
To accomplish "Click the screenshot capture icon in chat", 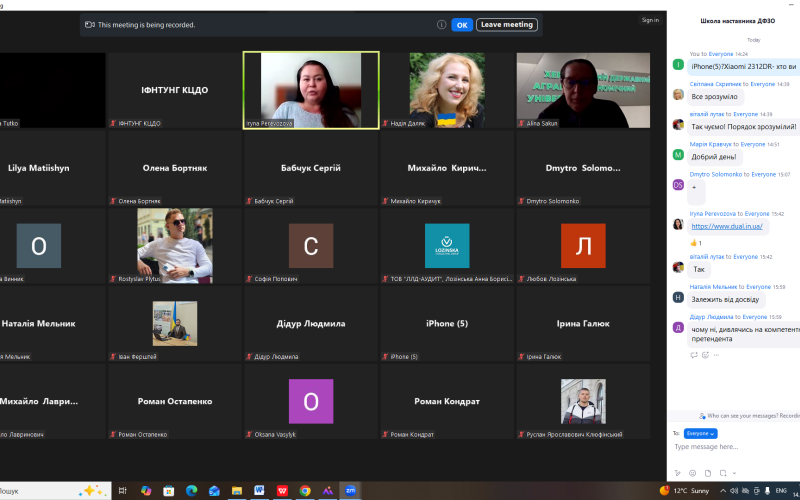I will [723, 473].
